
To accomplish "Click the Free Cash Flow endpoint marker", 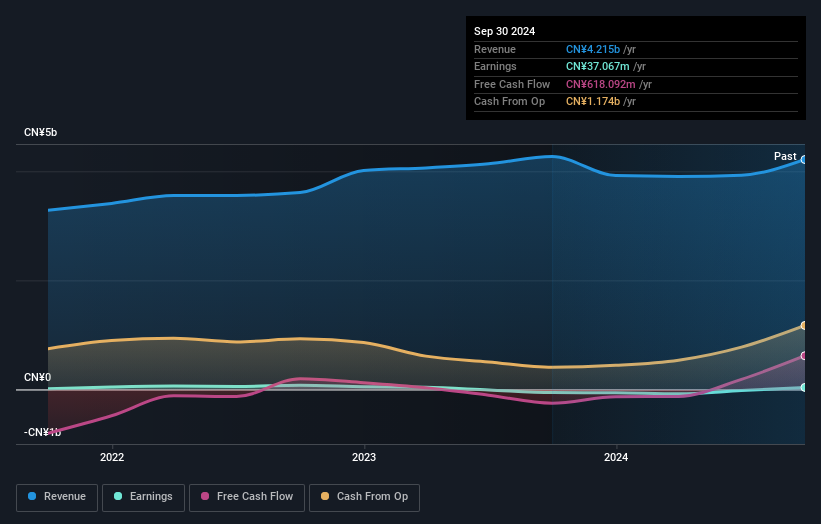I will (x=804, y=356).
